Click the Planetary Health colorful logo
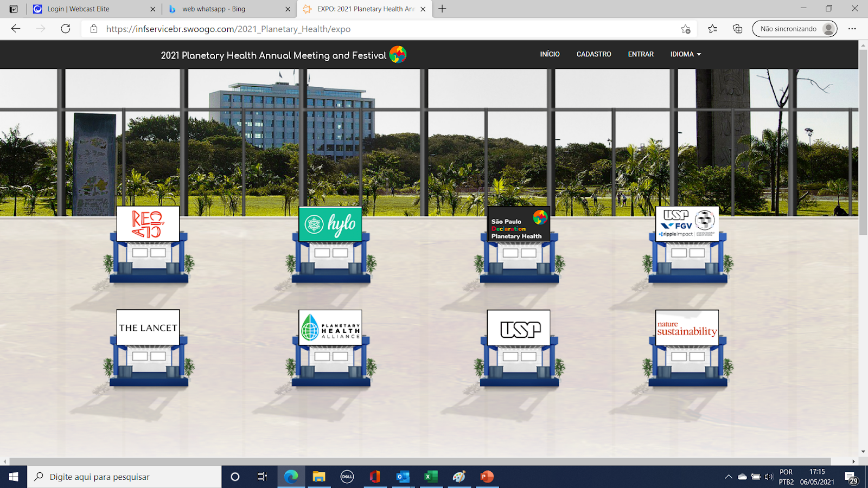 pyautogui.click(x=398, y=54)
